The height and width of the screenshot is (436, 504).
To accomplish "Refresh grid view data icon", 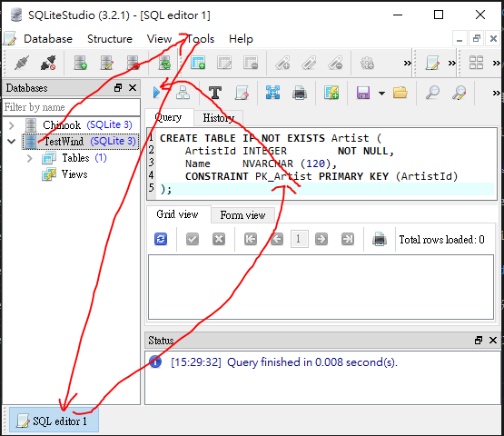I will pos(161,239).
